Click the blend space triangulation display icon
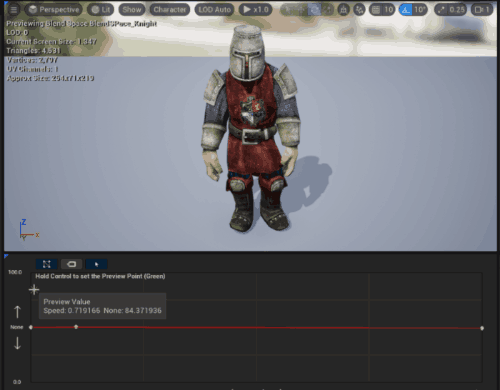Screen dimensions: 500x390 click(x=47, y=264)
